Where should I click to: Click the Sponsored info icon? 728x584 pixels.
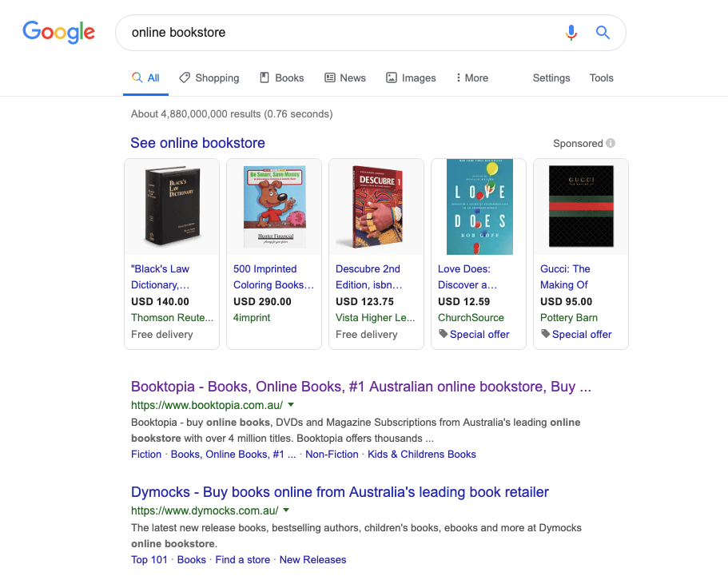(611, 143)
